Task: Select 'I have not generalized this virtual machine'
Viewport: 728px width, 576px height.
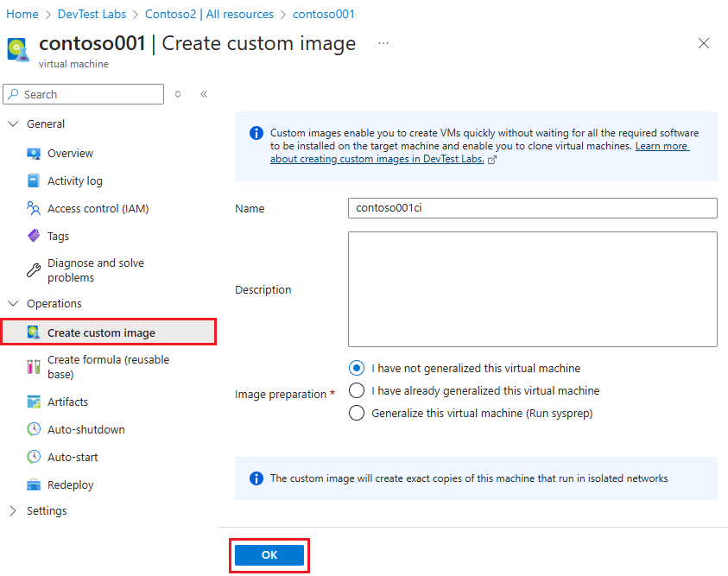Action: pyautogui.click(x=357, y=368)
